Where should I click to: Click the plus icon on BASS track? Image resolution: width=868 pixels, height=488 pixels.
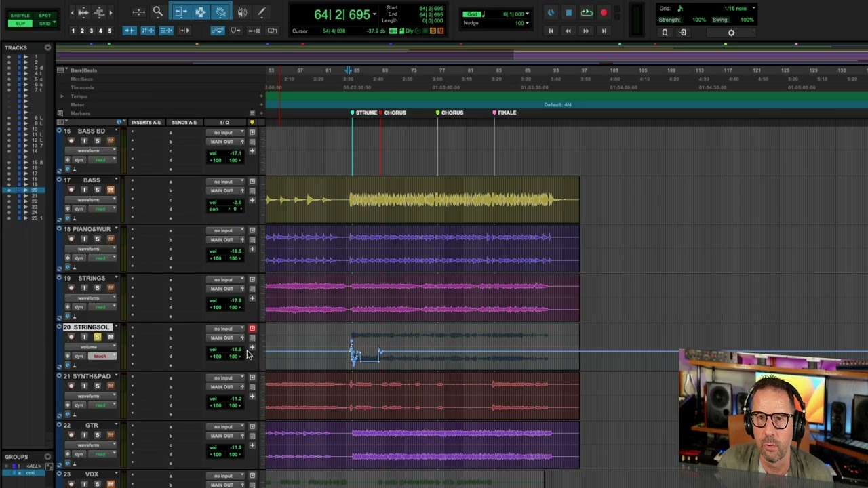click(252, 200)
